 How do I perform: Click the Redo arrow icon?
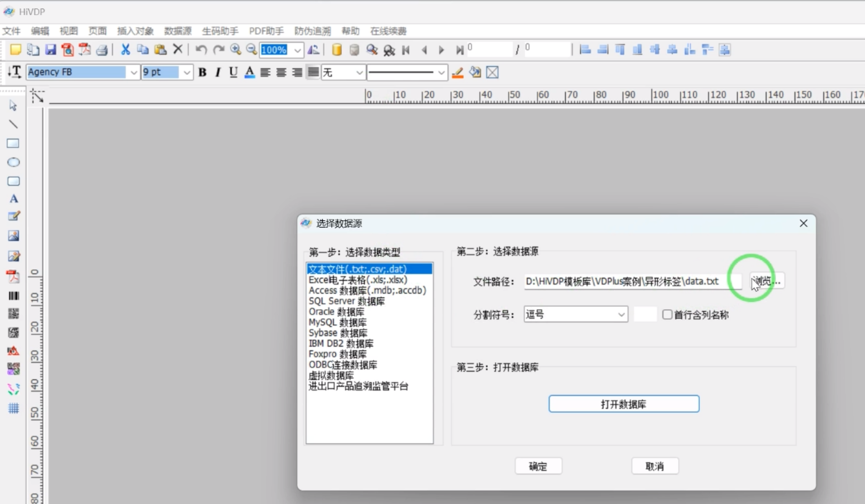(x=218, y=49)
